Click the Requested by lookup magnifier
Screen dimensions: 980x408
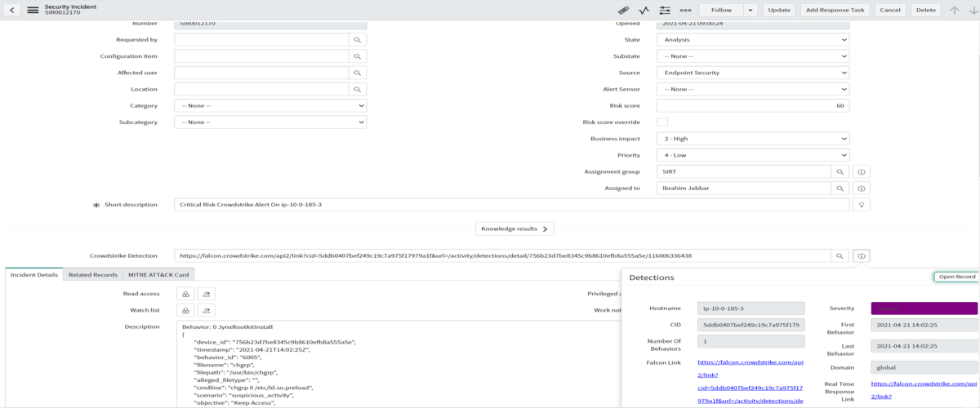[357, 39]
